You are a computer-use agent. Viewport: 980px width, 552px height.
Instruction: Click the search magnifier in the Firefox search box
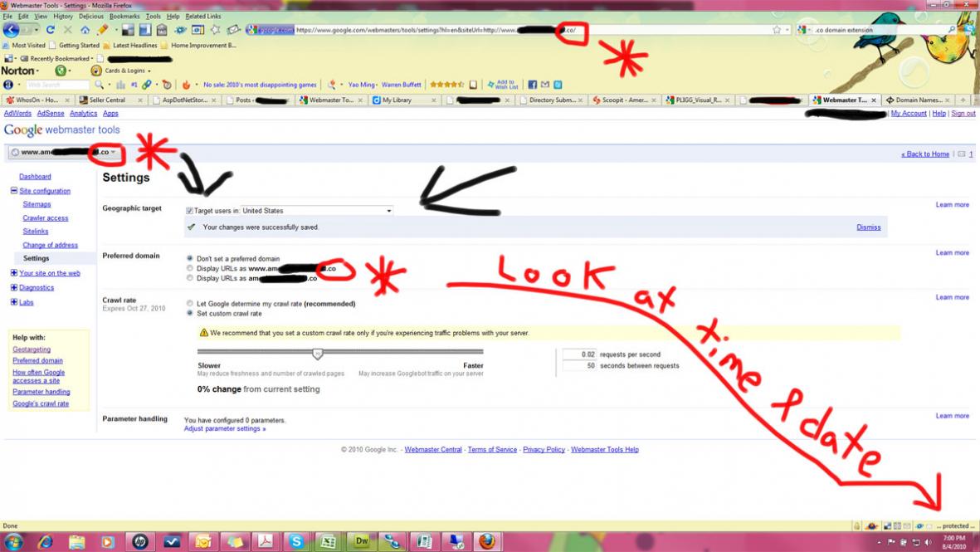[x=952, y=29]
